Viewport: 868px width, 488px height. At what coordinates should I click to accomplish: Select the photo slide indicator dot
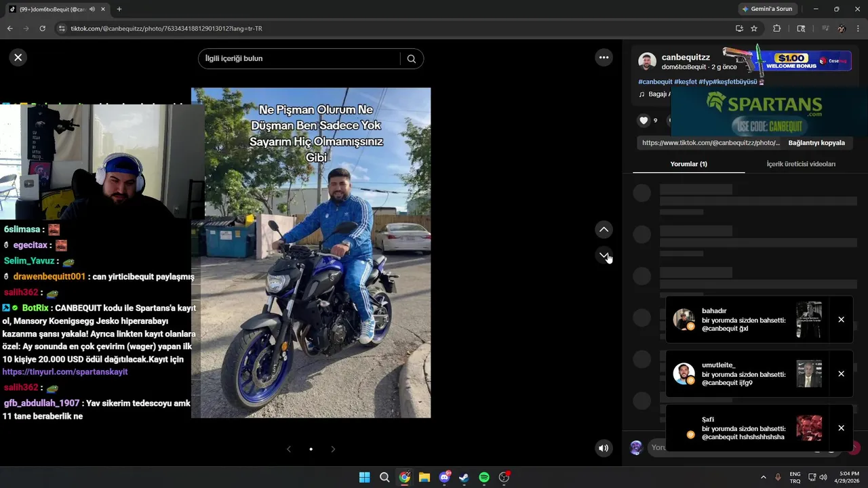point(311,449)
